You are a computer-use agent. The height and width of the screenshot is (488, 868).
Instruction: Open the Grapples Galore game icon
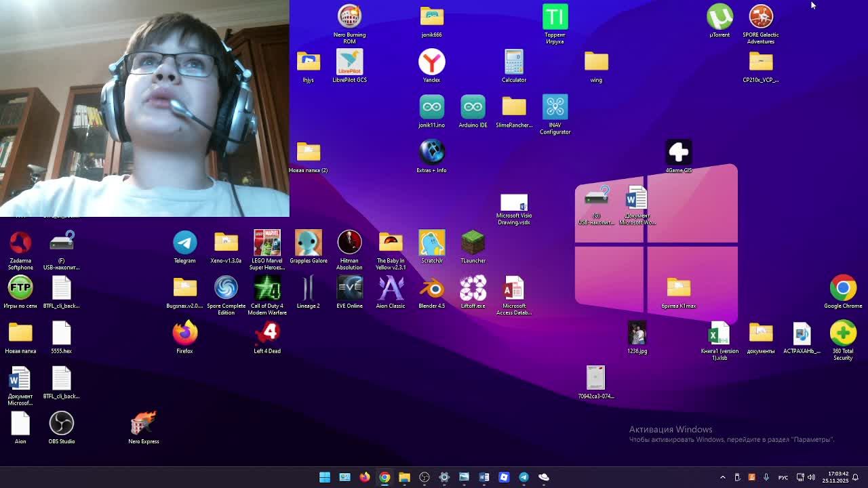(x=308, y=243)
